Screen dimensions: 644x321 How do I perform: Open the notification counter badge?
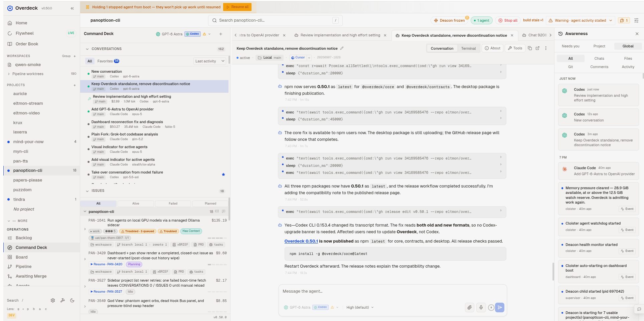tap(624, 20)
